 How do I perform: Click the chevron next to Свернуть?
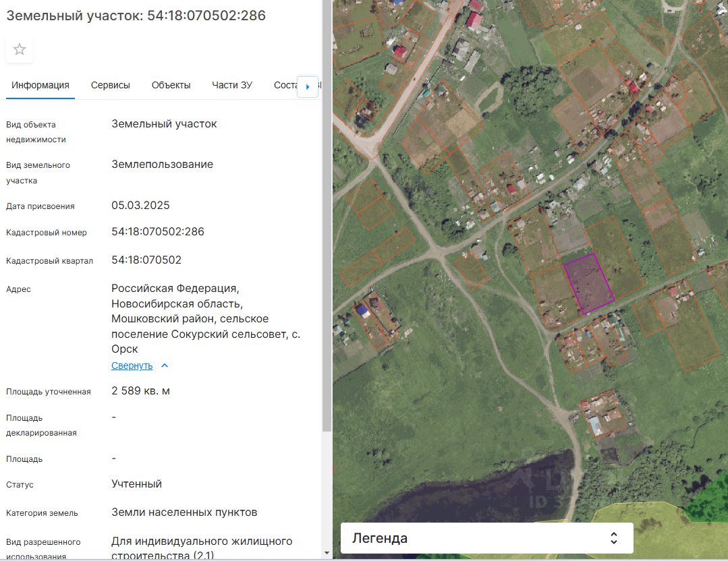coord(165,365)
